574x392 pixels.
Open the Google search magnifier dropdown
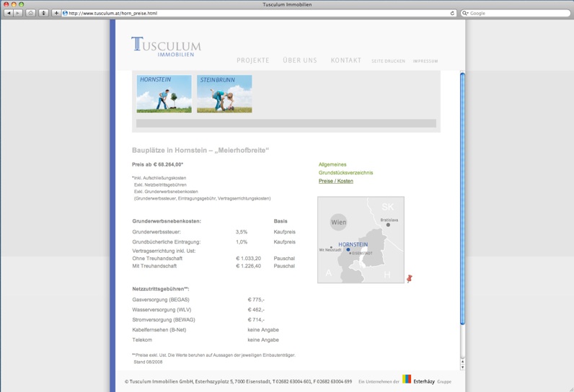click(x=466, y=13)
